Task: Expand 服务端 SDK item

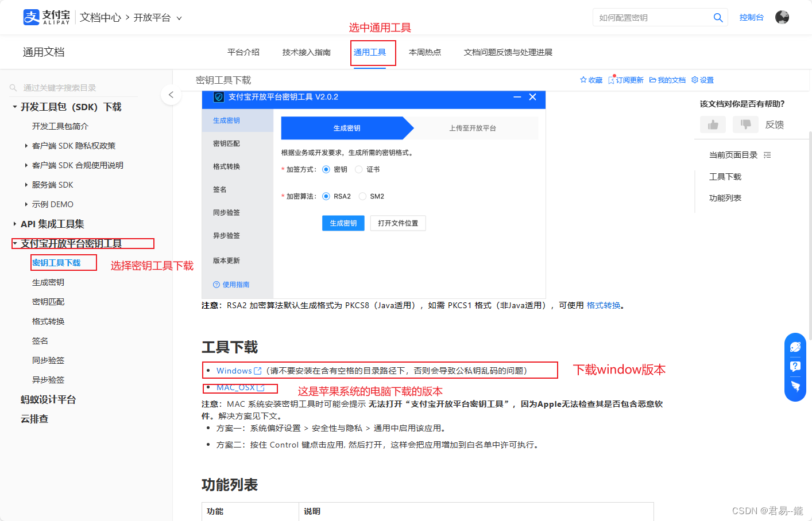Action: (26, 185)
